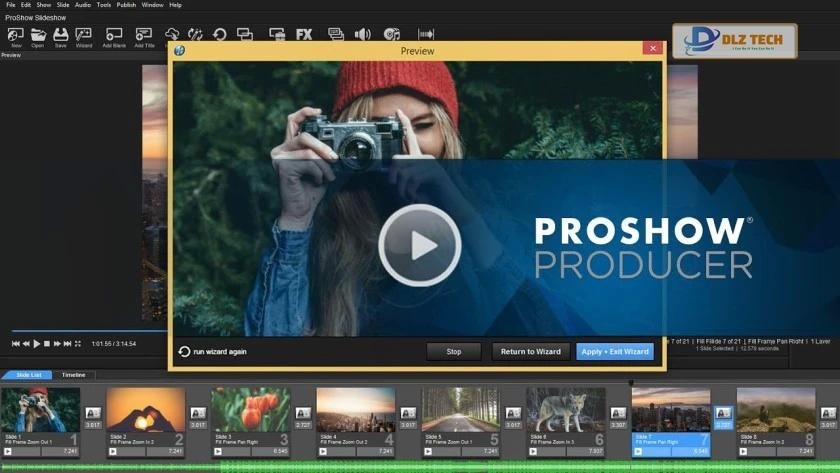Click the fast-forward playback control

click(57, 343)
